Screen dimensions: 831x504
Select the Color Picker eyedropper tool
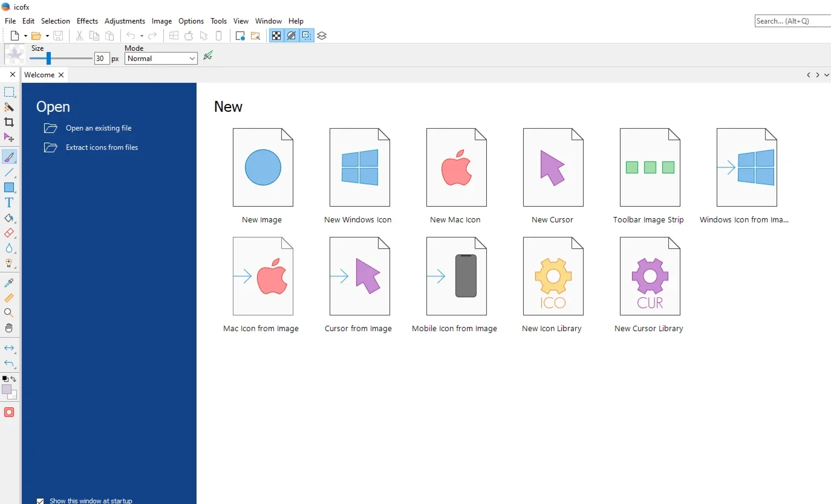pos(9,283)
